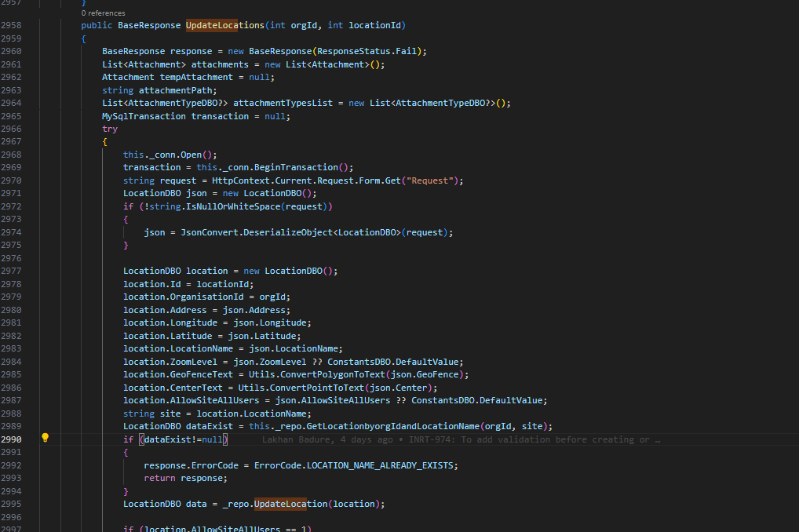
Task: Click the Lakhan Badure git blame annotation
Action: 458,439
